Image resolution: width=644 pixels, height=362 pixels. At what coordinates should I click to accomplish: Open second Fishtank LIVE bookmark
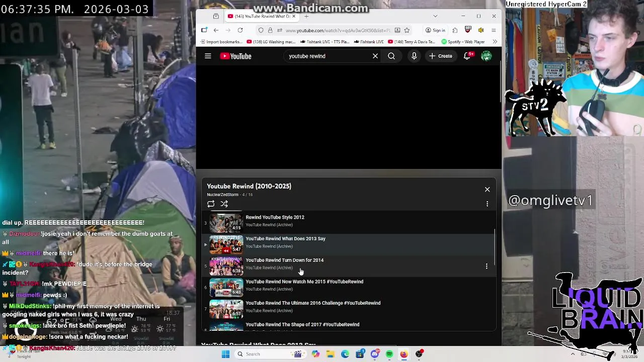click(x=369, y=42)
